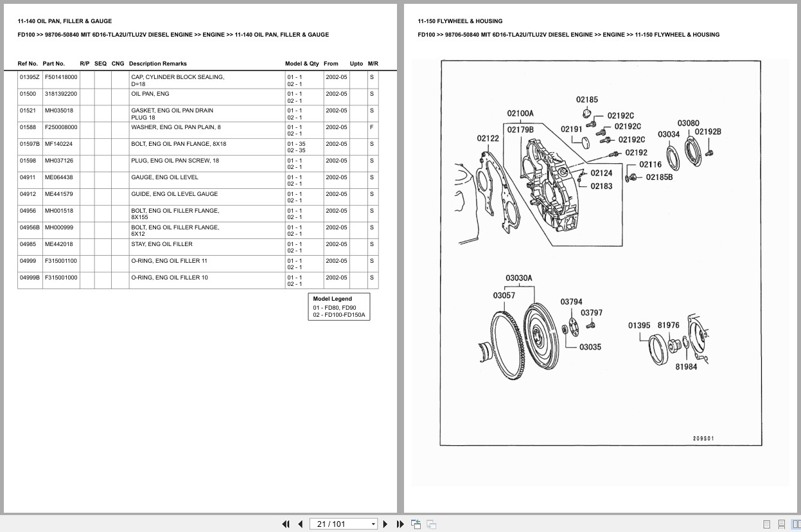Click diagram callout 03030A

click(519, 278)
